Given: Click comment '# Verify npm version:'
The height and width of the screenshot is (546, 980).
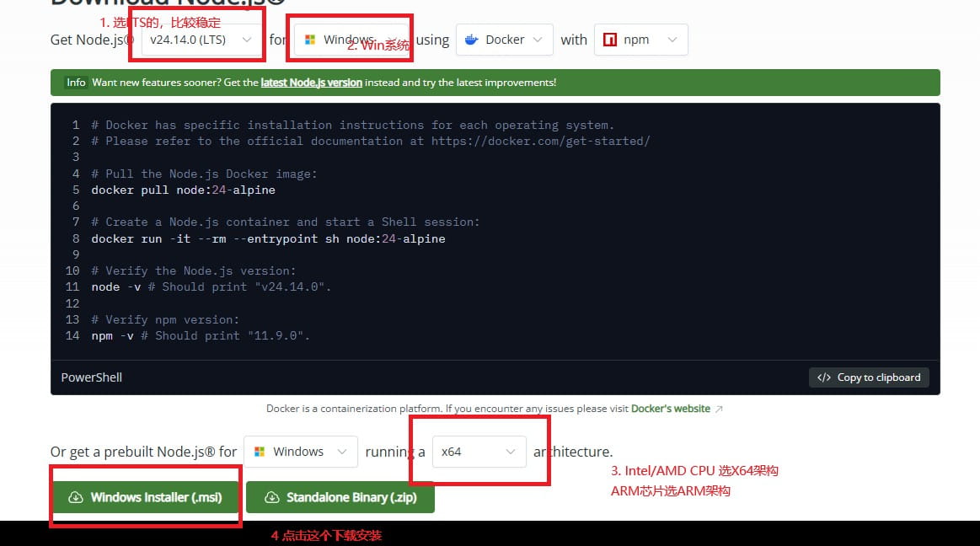Looking at the screenshot, I should pos(166,319).
